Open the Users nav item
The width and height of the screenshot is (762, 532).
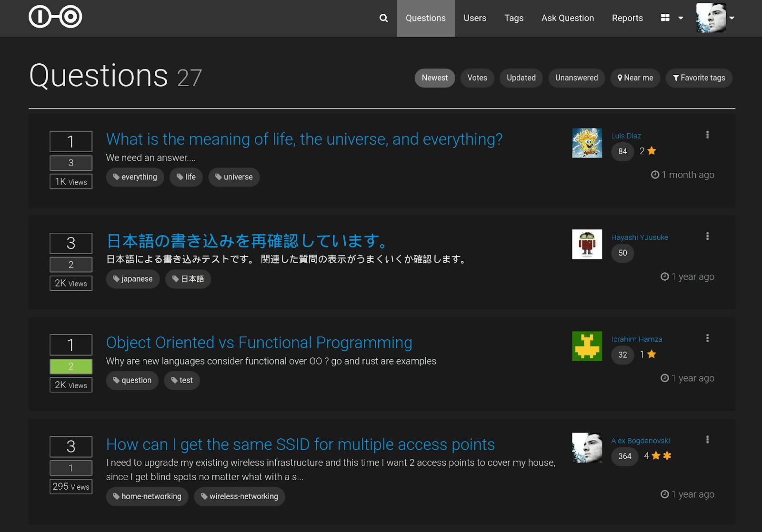[x=475, y=18]
